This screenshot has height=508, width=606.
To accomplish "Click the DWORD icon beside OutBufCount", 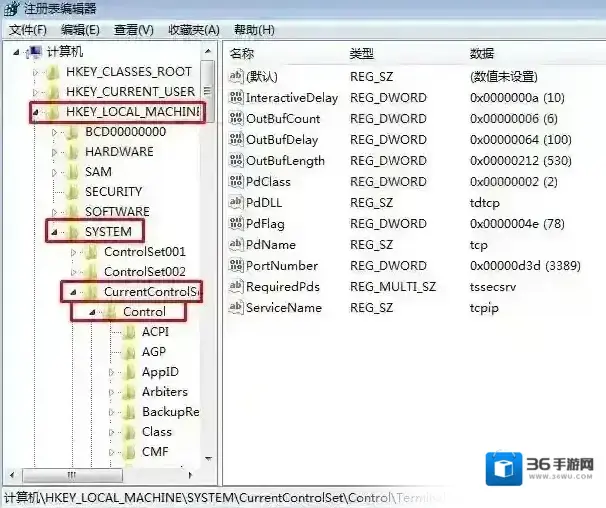I will click(x=236, y=118).
